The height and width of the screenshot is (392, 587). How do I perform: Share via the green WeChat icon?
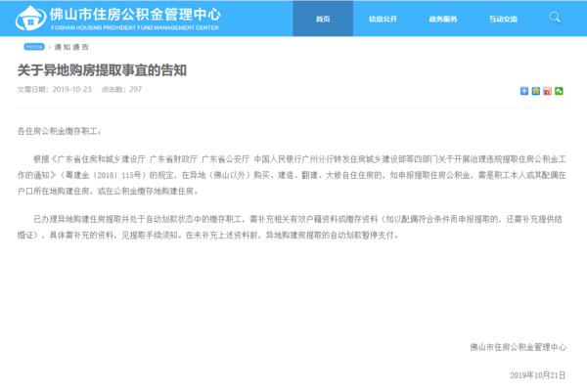pos(559,91)
